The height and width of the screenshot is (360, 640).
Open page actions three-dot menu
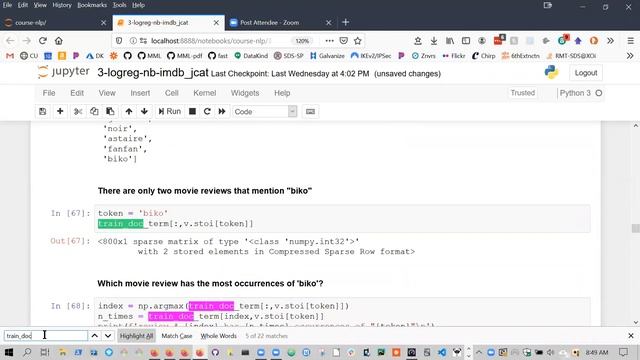[329, 41]
